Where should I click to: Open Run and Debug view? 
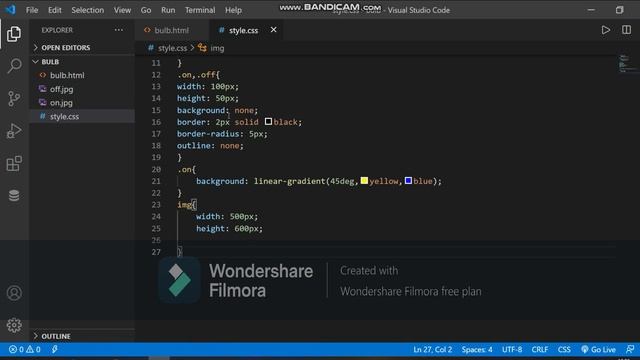[x=14, y=131]
